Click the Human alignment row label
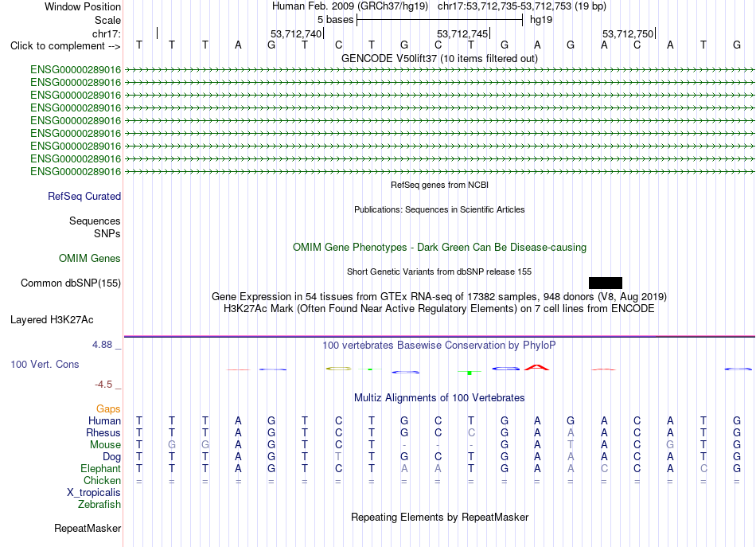This screenshot has width=756, height=547. [x=104, y=421]
